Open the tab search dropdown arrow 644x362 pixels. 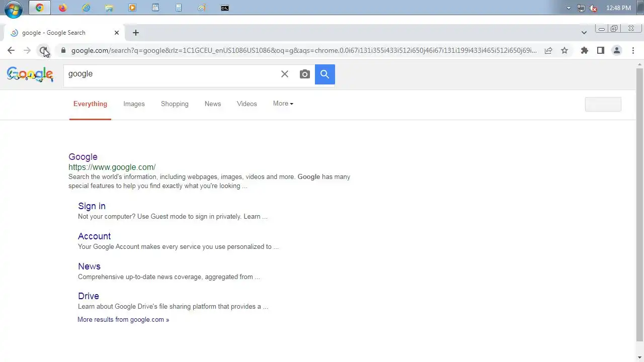584,33
